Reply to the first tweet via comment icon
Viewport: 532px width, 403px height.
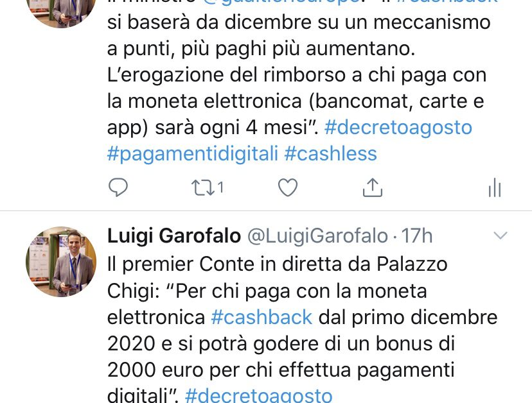[118, 187]
